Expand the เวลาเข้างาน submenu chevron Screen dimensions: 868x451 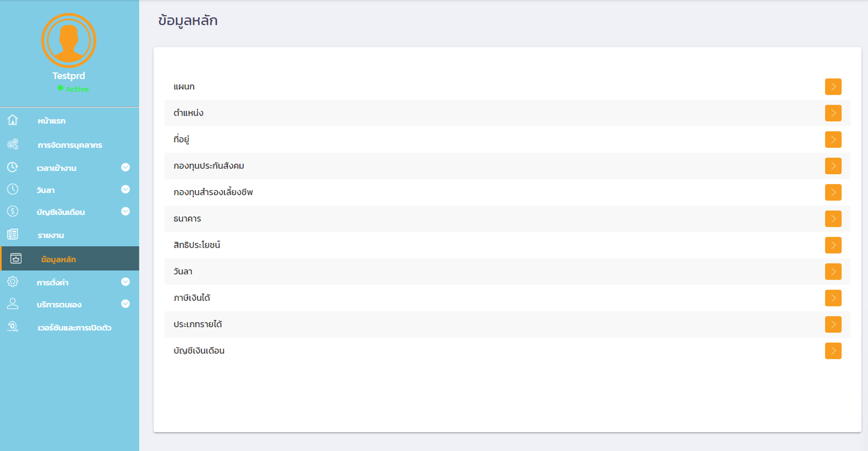125,167
